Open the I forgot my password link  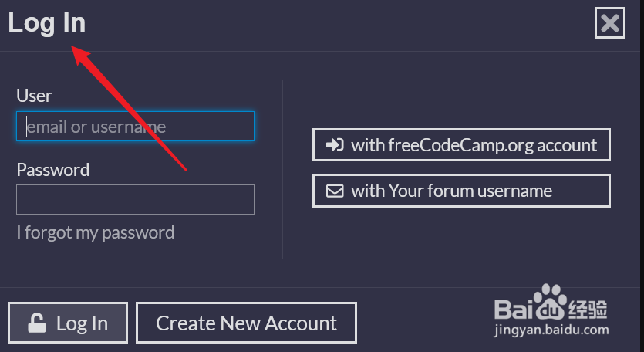(96, 233)
